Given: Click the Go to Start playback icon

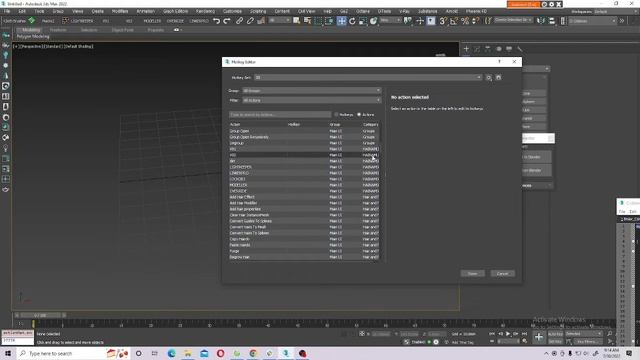Looking at the screenshot, I should click(492, 334).
